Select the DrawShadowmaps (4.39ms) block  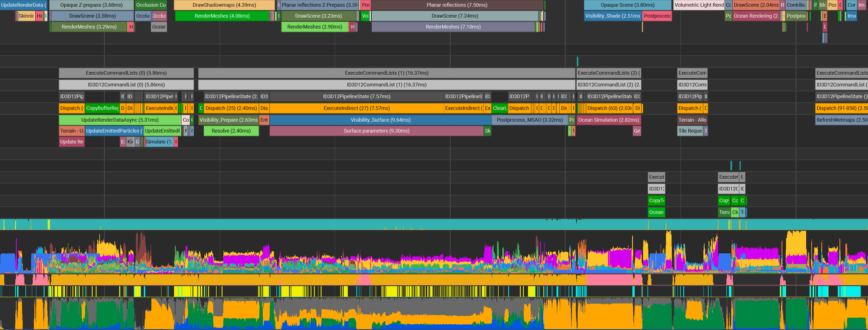[x=224, y=5]
